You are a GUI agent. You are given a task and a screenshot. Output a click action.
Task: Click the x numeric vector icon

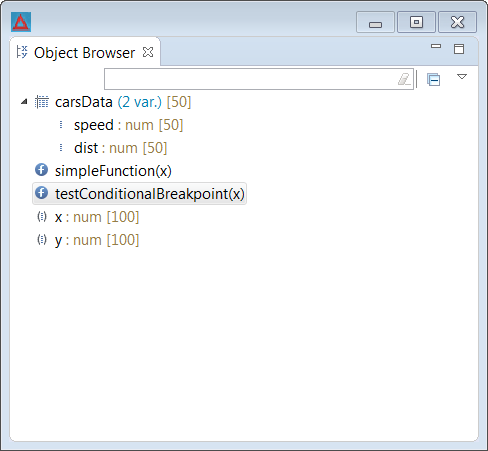[x=42, y=217]
